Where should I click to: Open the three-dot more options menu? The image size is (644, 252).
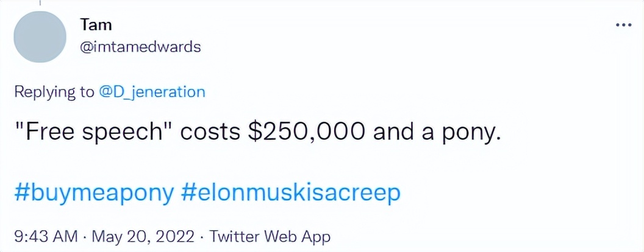pos(623,26)
